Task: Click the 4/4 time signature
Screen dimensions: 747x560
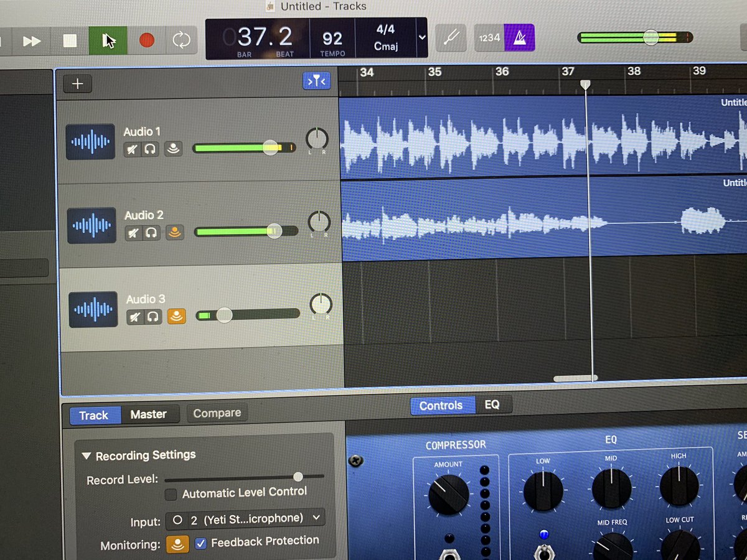Action: click(x=385, y=29)
